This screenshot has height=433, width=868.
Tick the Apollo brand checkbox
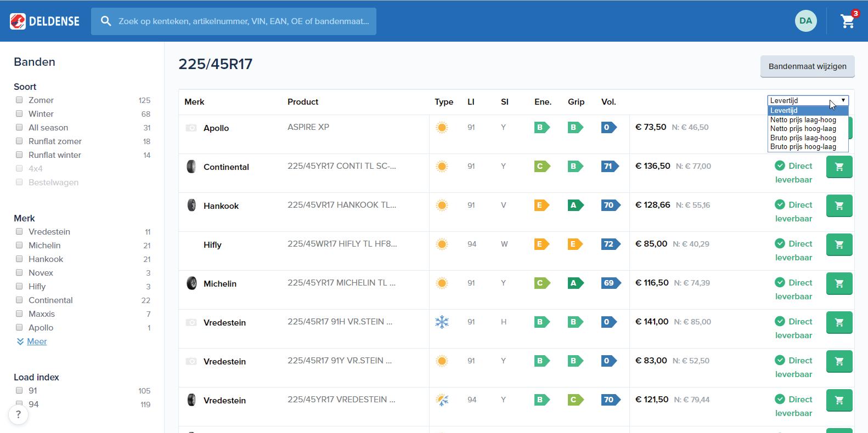tap(19, 327)
